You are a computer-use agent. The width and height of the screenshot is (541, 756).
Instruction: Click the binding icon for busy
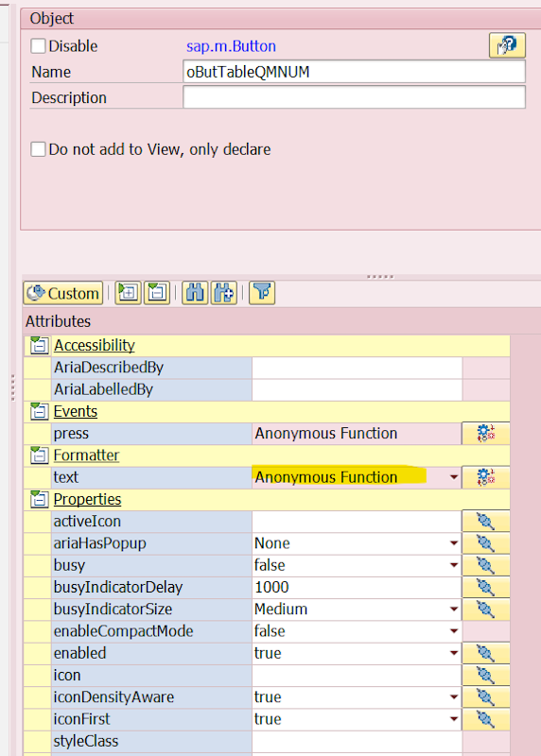tap(485, 565)
